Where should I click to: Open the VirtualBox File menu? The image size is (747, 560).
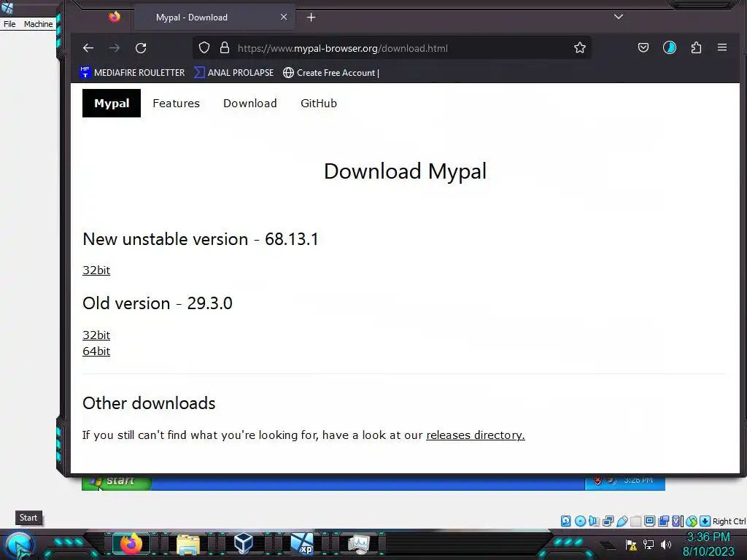(x=9, y=24)
